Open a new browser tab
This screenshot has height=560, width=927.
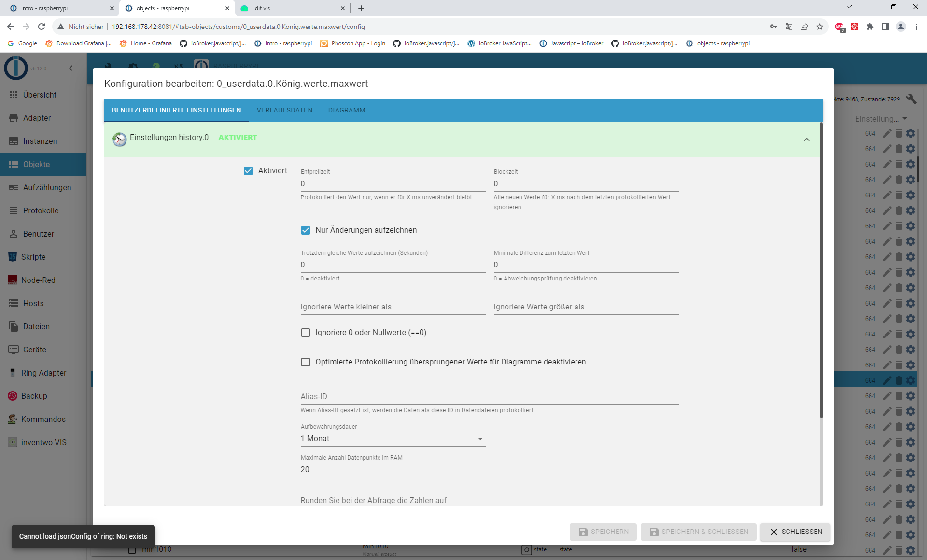coord(361,8)
